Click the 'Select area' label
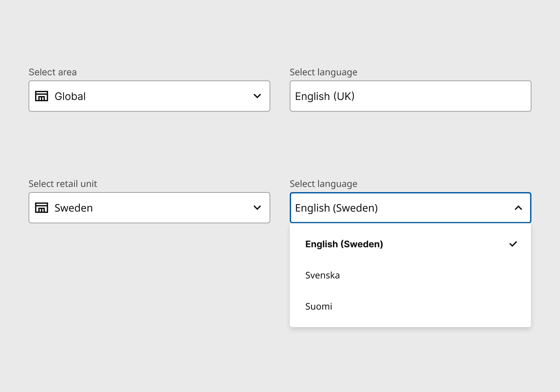 click(53, 72)
